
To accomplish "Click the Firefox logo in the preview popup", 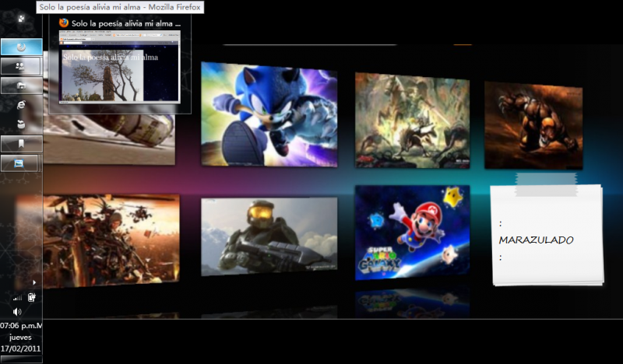I will (x=64, y=23).
